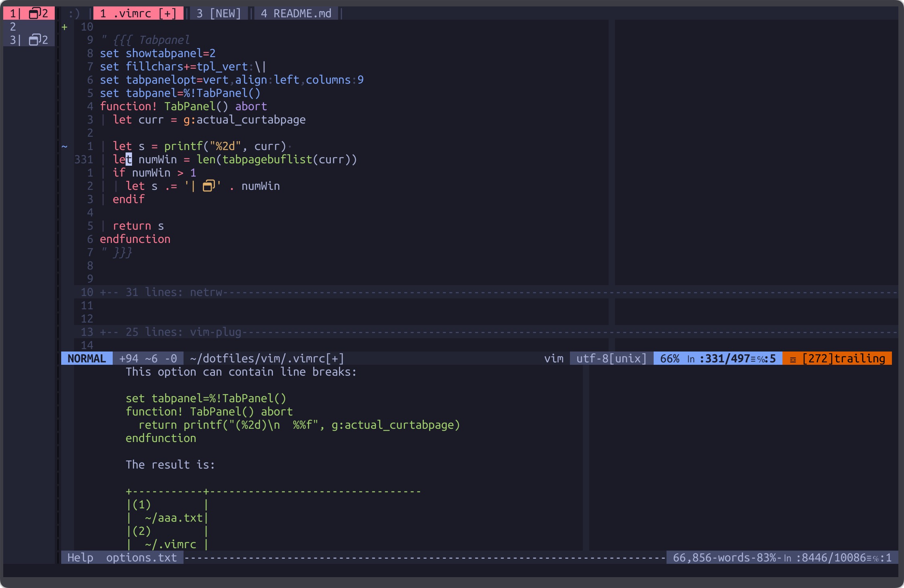Select tab 1 in the vertical tabpanel
The image size is (904, 588).
point(29,13)
